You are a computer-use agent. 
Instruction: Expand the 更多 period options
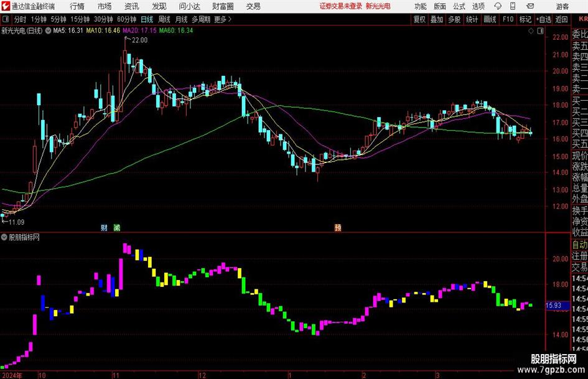coord(223,19)
